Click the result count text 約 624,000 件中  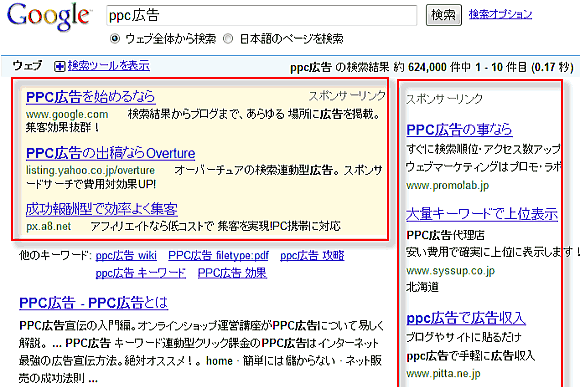coord(432,67)
